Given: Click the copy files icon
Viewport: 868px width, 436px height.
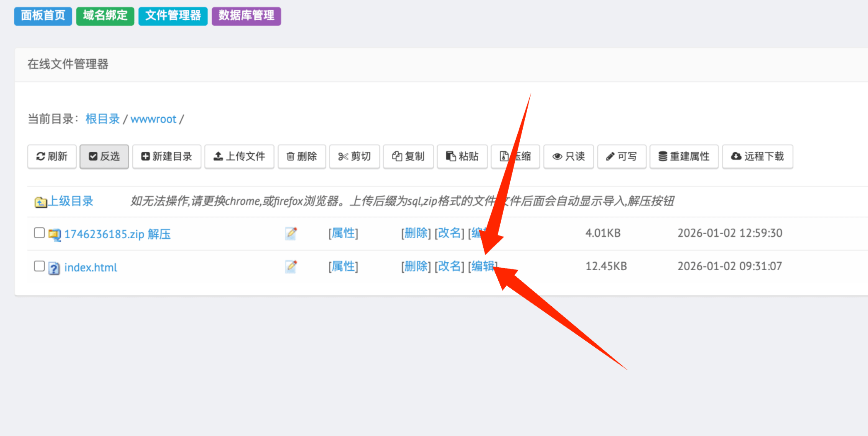Looking at the screenshot, I should point(397,156).
